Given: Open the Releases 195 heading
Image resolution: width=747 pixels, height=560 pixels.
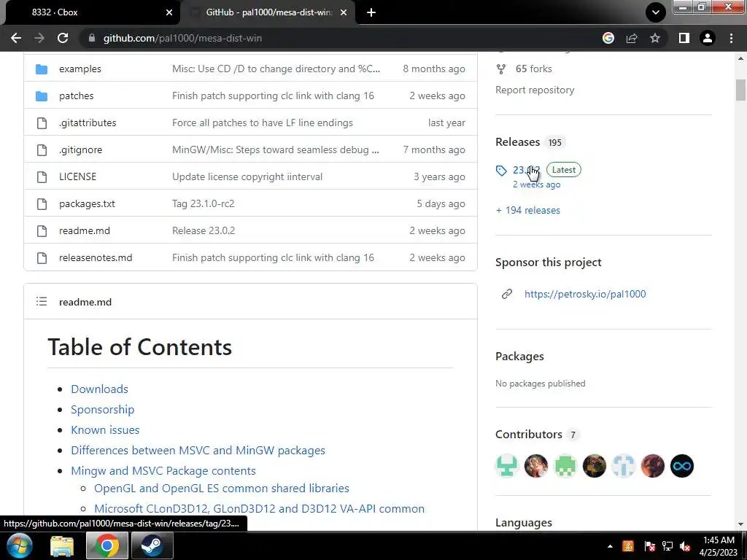Looking at the screenshot, I should click(x=530, y=142).
